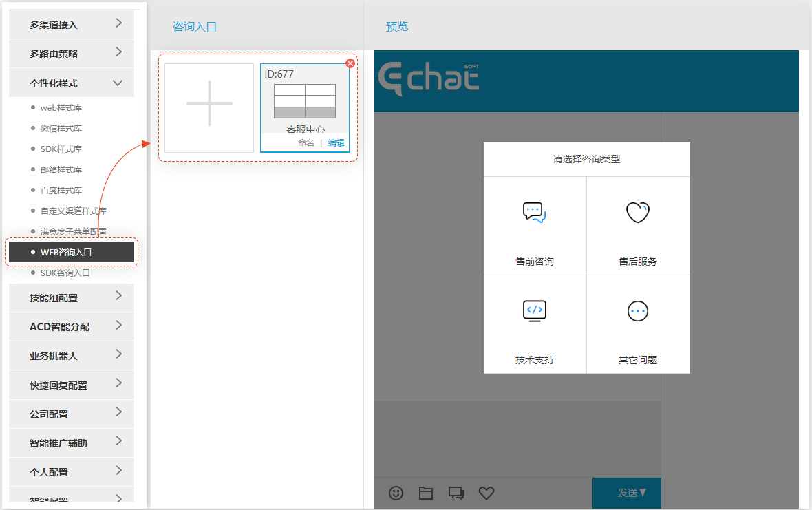Open SDK样式库 submenu item
The width and height of the screenshot is (812, 510).
[x=61, y=149]
